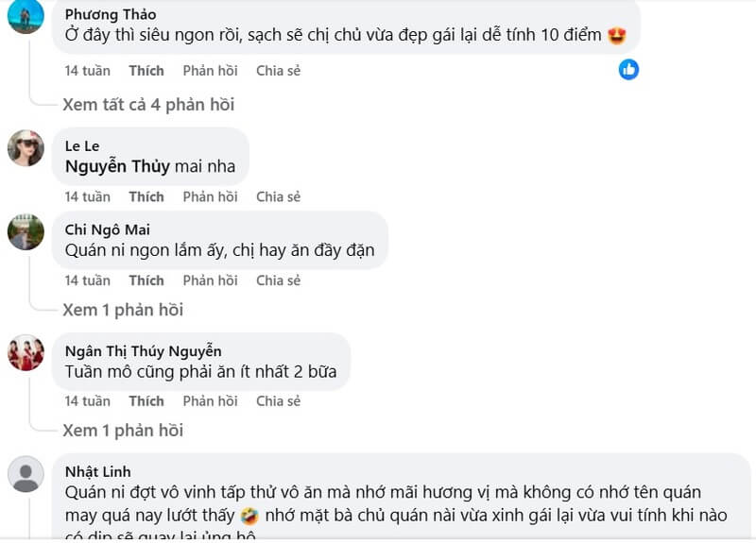756x543 pixels.
Task: Expand 1 reply under Chi Ngô Mai
Action: [x=123, y=310]
